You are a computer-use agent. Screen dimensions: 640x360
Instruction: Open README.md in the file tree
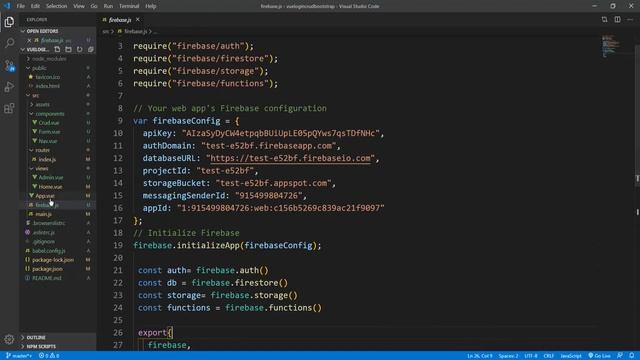pyautogui.click(x=47, y=278)
